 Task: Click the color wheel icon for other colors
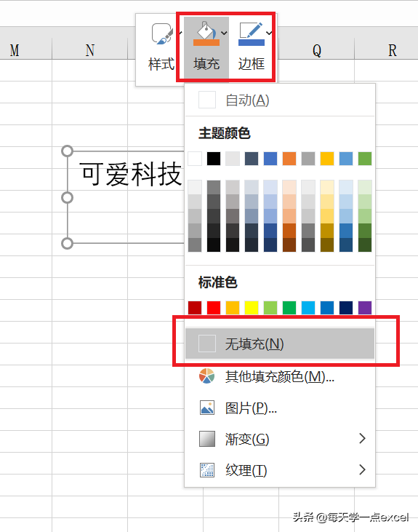coord(206,376)
